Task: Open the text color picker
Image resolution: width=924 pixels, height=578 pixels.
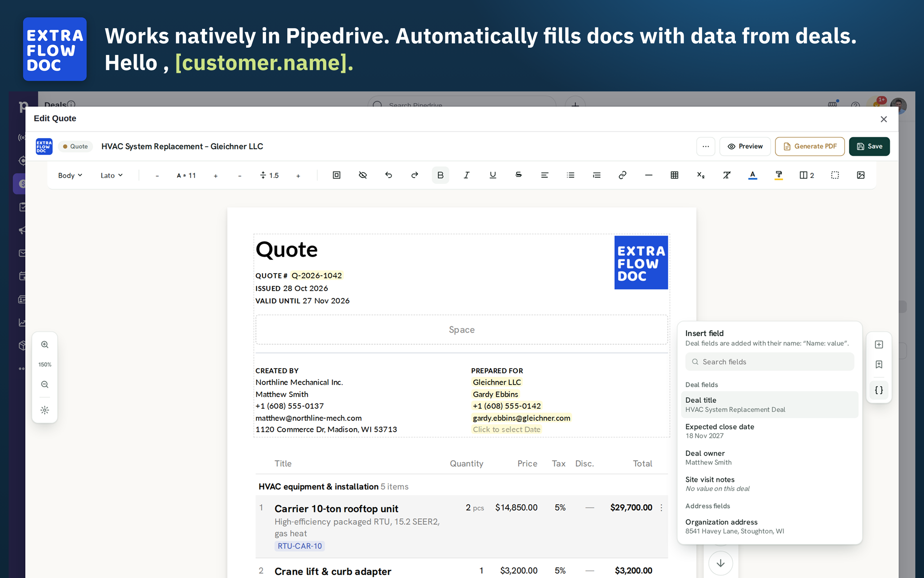Action: (753, 175)
